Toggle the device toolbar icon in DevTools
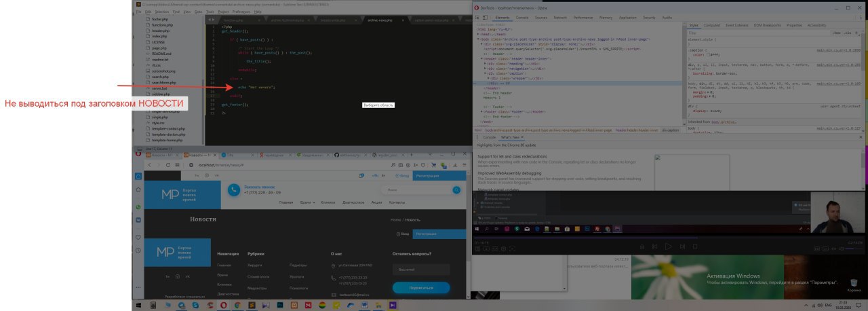This screenshot has height=311, width=868. pyautogui.click(x=485, y=18)
